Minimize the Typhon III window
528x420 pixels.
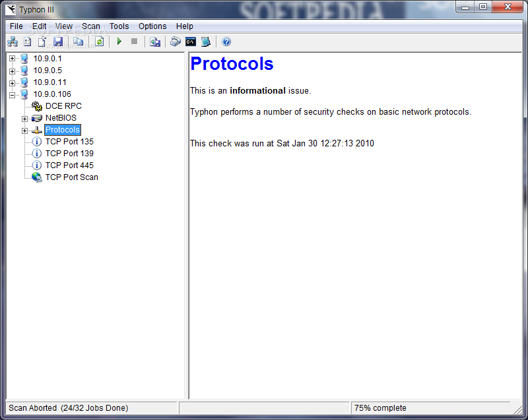[465, 7]
